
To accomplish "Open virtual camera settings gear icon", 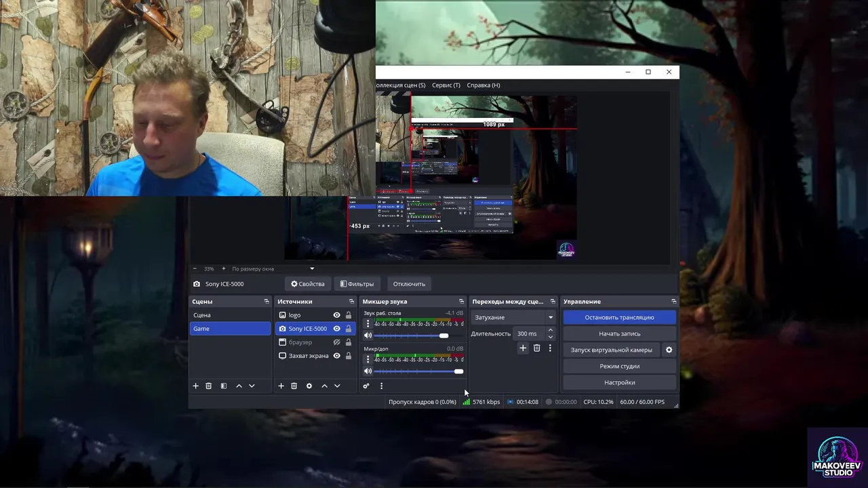I will [669, 350].
